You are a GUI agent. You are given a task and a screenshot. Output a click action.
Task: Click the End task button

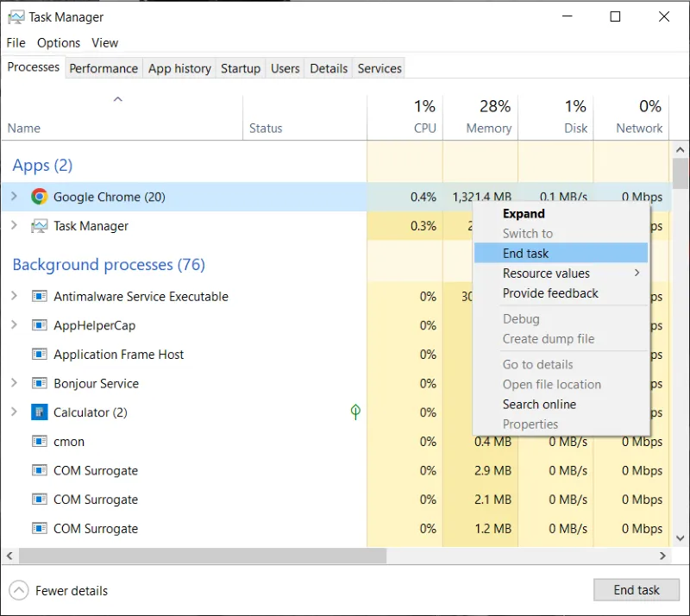[637, 589]
